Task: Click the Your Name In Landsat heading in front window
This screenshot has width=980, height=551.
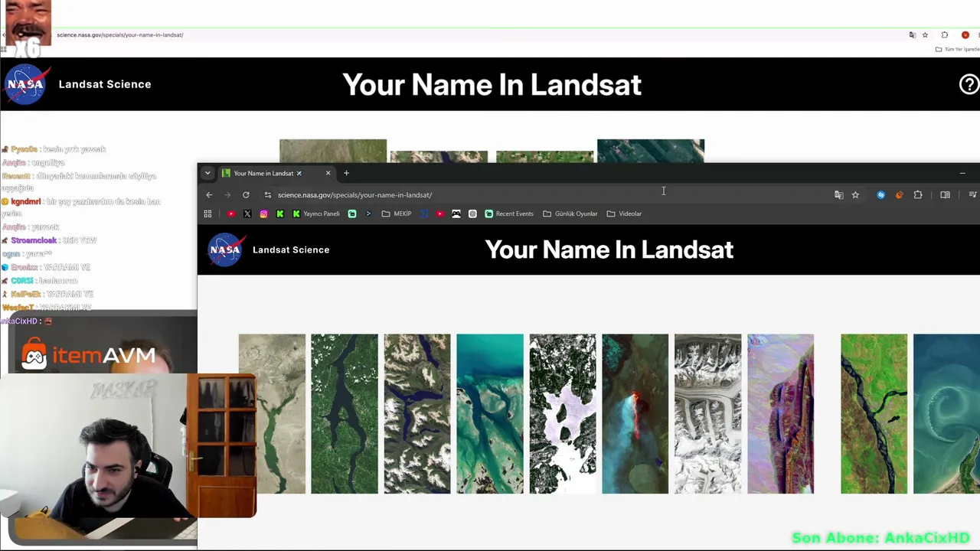Action: [x=609, y=249]
